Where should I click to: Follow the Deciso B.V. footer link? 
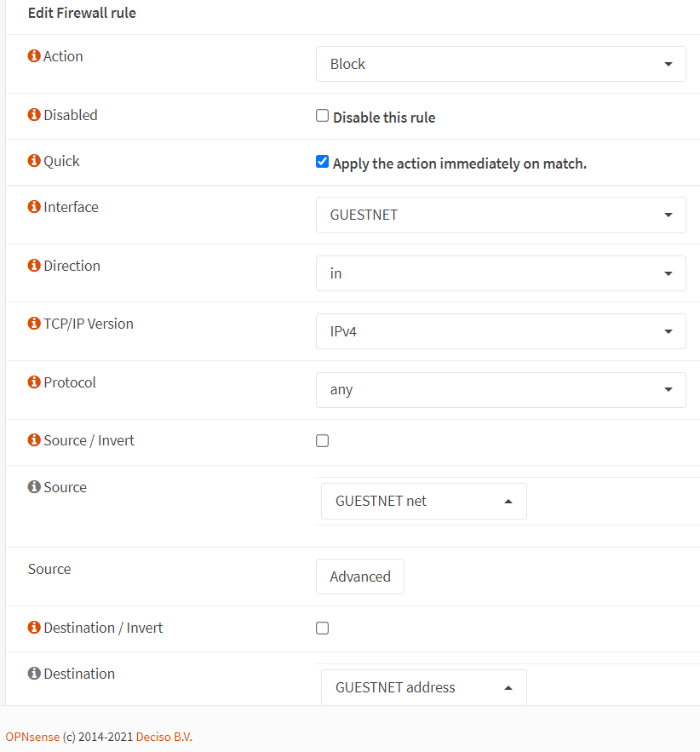tap(164, 737)
